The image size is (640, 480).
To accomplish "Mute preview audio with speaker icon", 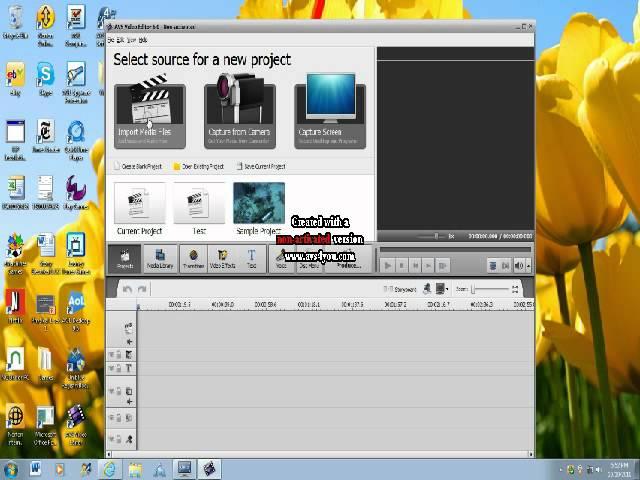I will point(519,266).
